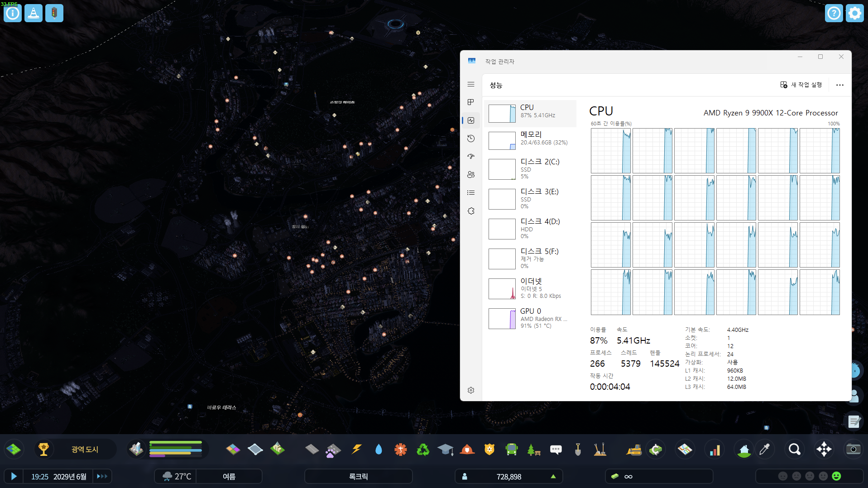Open Task Manager Users tab

coord(471,175)
